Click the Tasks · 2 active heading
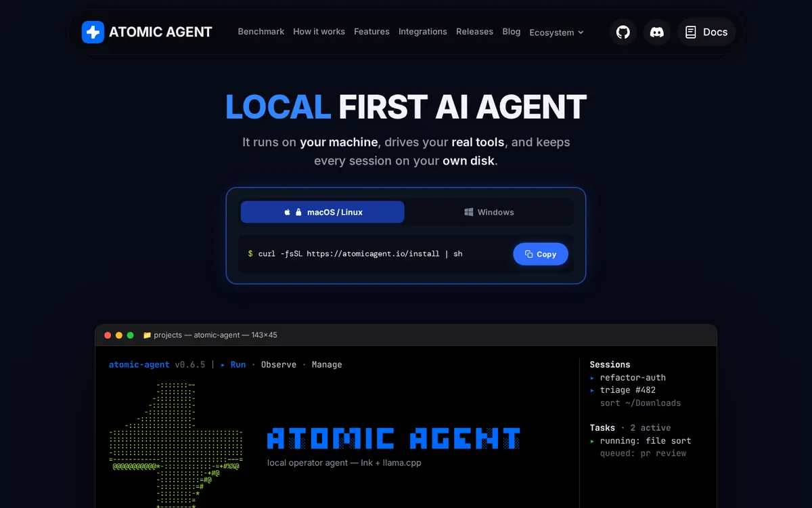This screenshot has width=812, height=508. 630,428
